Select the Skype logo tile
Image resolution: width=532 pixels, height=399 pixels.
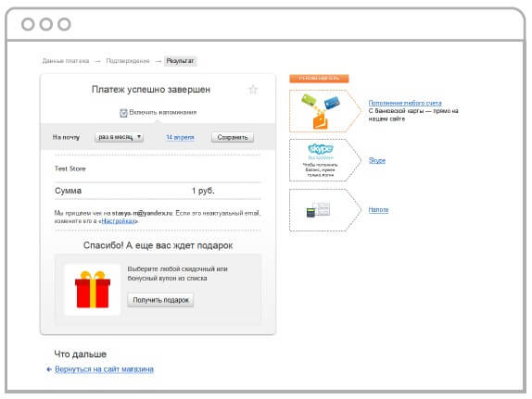click(321, 160)
